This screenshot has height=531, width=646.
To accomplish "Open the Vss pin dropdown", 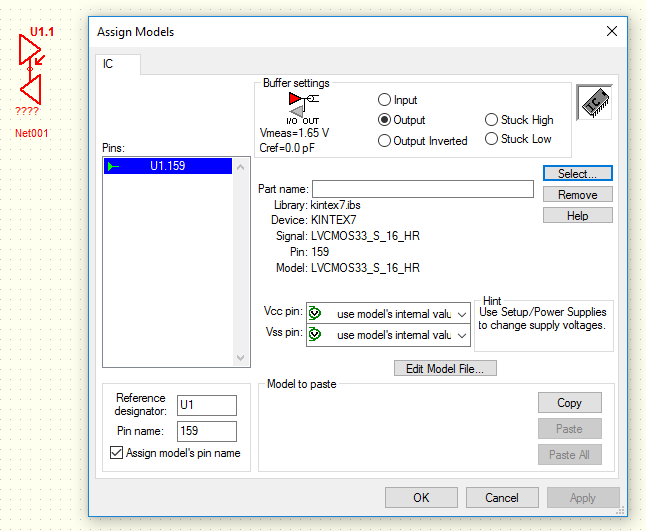I will pyautogui.click(x=462, y=335).
